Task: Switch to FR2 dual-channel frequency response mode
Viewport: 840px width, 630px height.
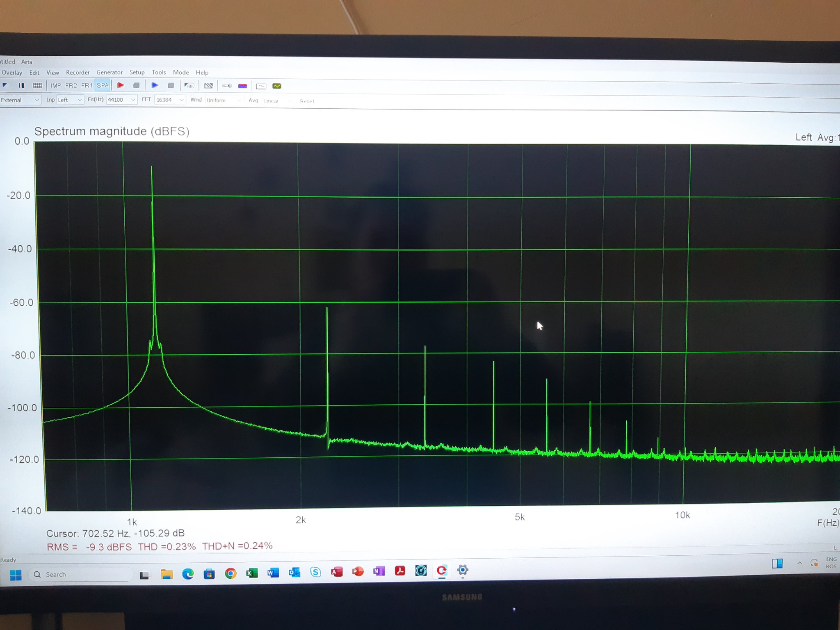Action: tap(71, 85)
